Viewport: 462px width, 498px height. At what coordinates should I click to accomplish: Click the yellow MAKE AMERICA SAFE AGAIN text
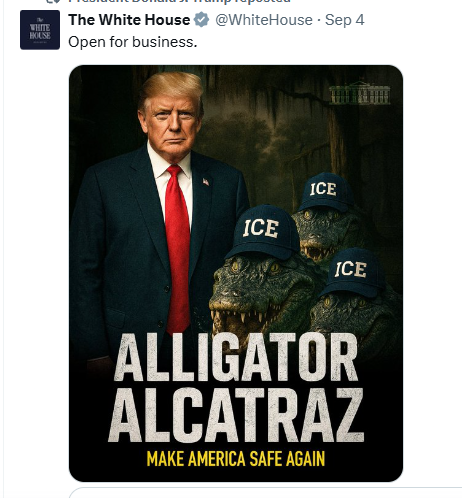pyautogui.click(x=236, y=459)
